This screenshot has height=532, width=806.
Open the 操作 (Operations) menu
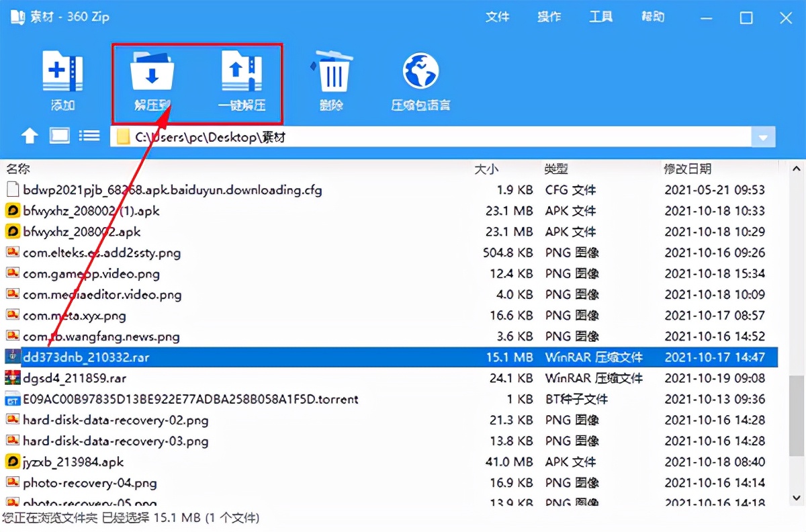[x=549, y=17]
